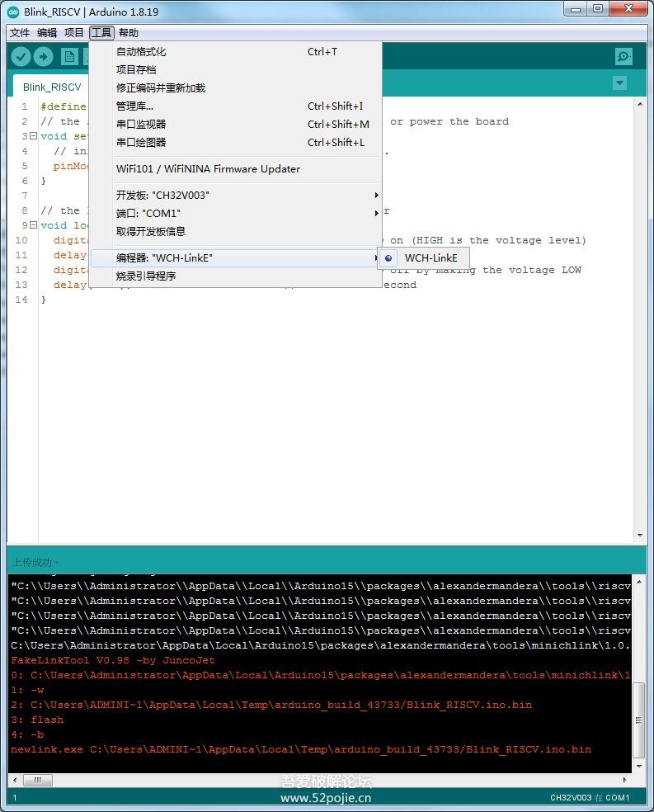Open the Serial Monitor magnifier icon
Image resolution: width=654 pixels, height=812 pixels.
(623, 56)
